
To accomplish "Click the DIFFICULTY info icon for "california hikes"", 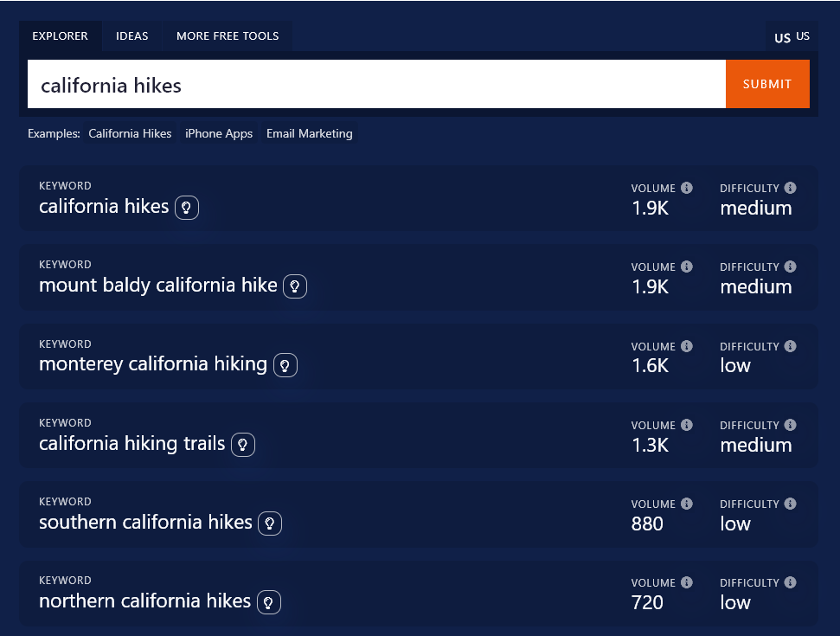I will (x=789, y=187).
